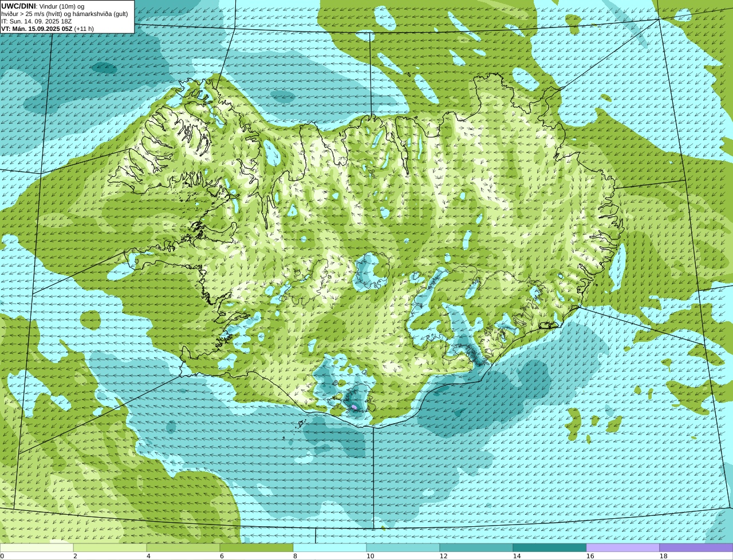Click the small pink spot on the southern glacier

(x=354, y=407)
